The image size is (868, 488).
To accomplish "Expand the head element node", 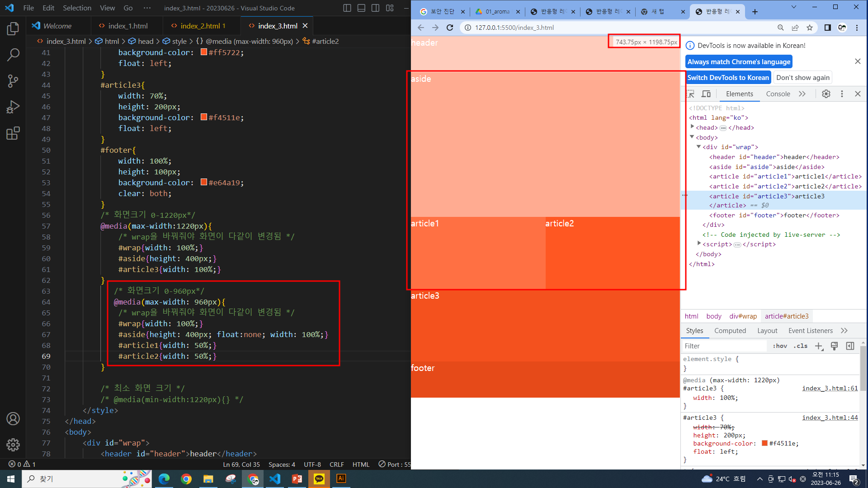I will coord(692,127).
